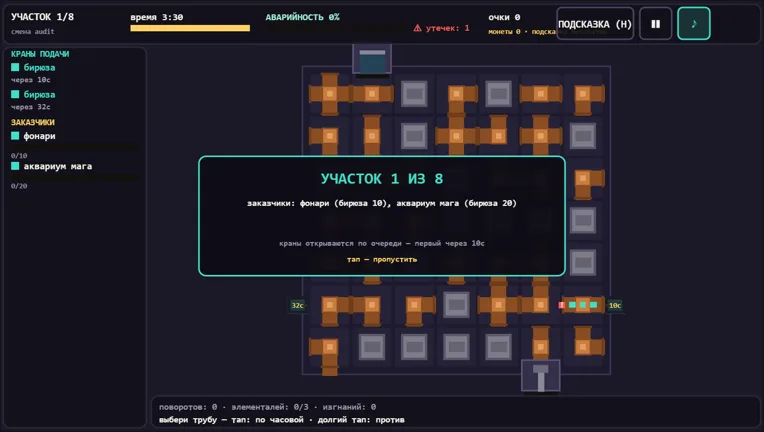764x432 pixels.
Task: Click the 'время 3:30' timer text
Action: (157, 17)
